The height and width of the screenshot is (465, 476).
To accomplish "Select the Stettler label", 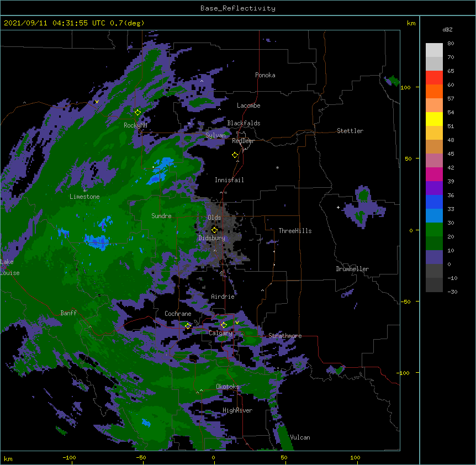I will point(350,131).
